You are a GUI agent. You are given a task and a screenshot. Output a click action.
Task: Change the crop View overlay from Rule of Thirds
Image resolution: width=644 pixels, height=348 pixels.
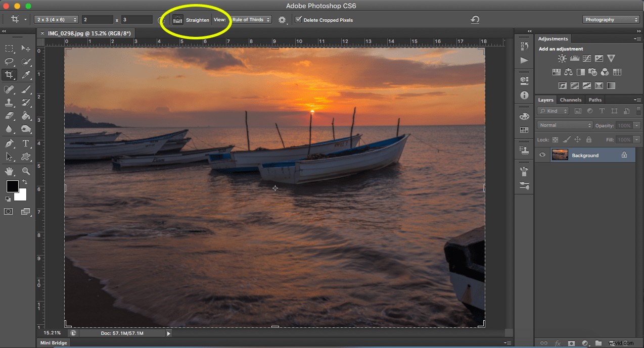point(251,20)
